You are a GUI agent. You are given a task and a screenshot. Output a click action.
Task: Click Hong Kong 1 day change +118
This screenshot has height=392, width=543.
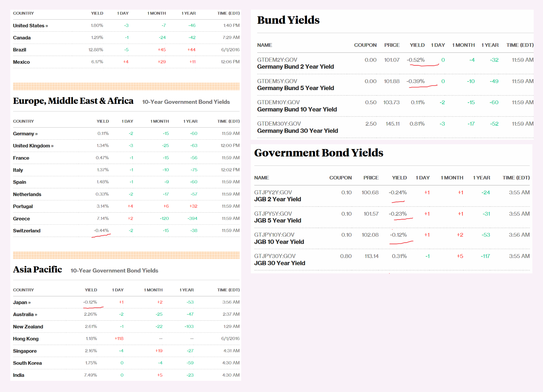point(119,338)
